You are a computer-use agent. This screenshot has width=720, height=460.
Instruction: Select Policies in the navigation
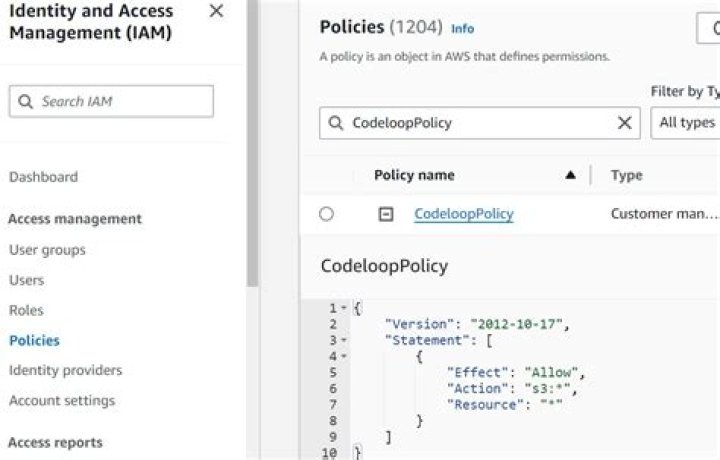coord(34,340)
